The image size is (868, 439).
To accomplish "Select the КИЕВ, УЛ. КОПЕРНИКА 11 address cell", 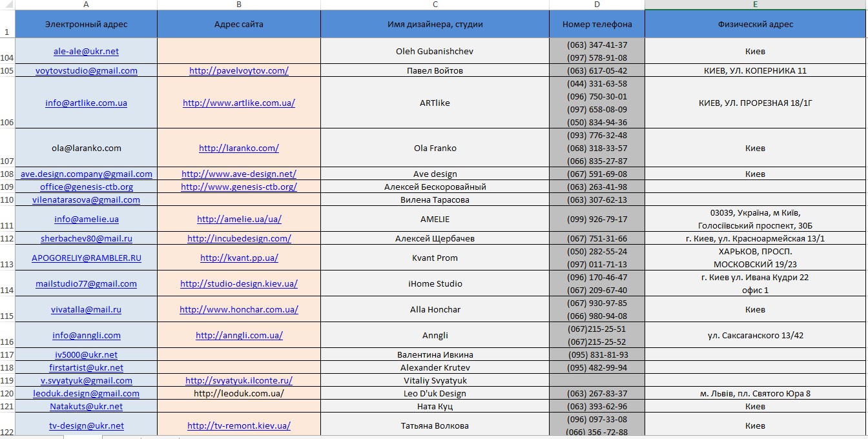I will click(x=756, y=71).
